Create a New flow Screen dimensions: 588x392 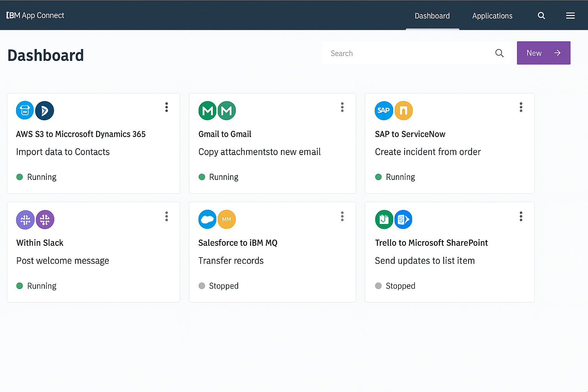(544, 53)
